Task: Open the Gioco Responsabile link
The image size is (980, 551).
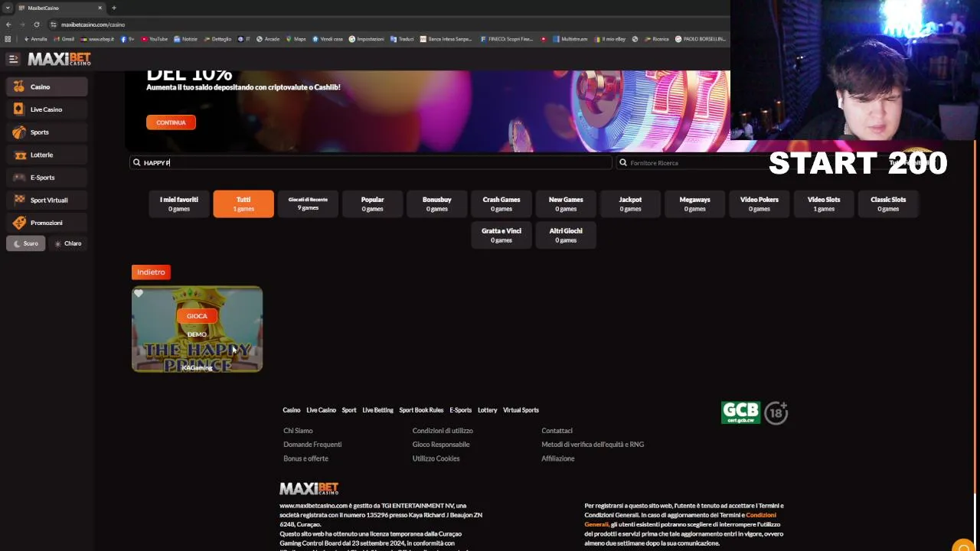Action: pos(441,445)
